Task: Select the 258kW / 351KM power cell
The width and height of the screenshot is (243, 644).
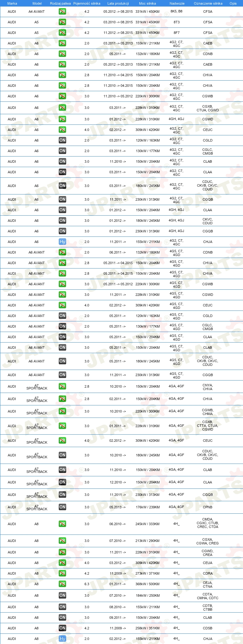Action: [x=148, y=628]
